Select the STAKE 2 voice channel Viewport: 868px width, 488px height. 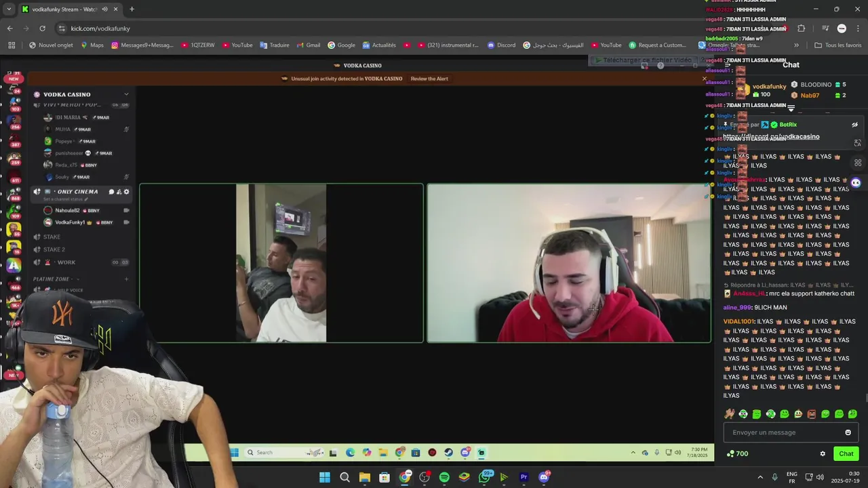[x=54, y=249]
